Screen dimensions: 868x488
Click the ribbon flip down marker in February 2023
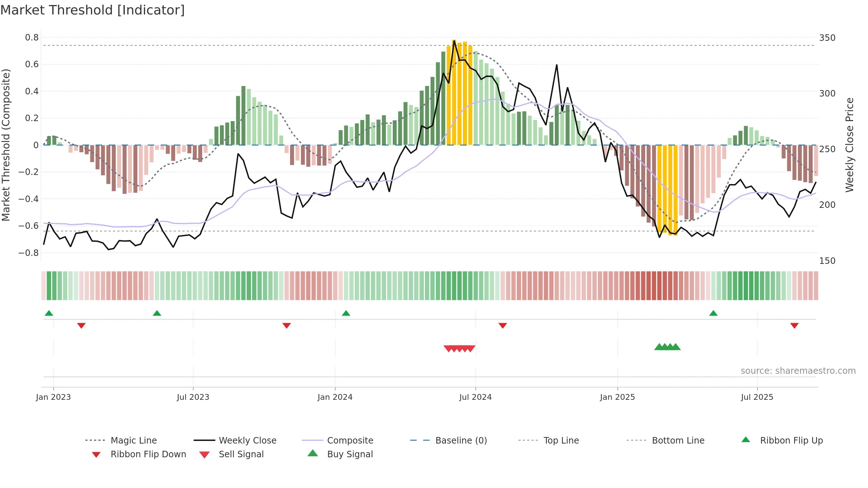coord(81,326)
